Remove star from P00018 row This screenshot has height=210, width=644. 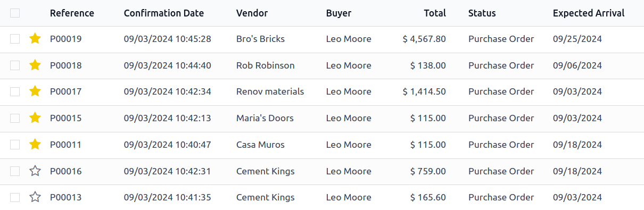tap(35, 65)
